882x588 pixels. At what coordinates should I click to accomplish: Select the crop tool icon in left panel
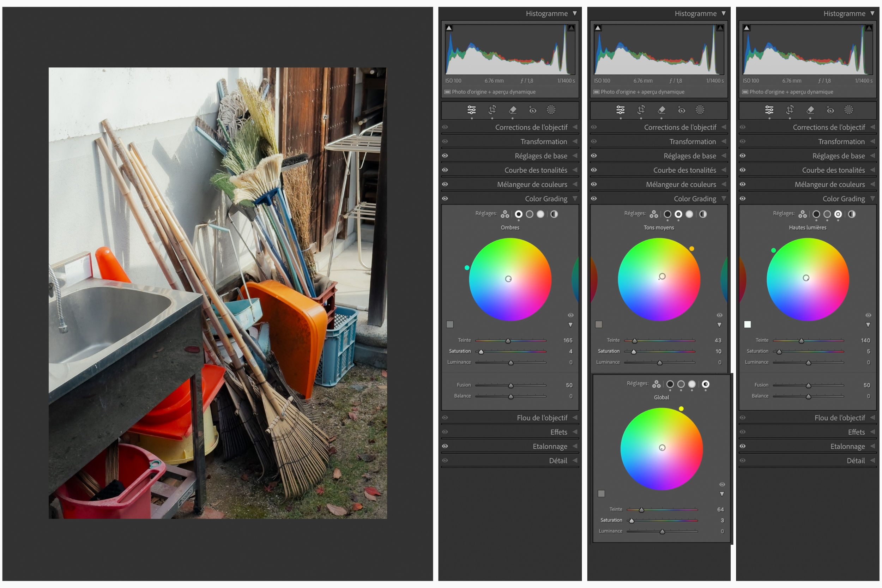[492, 110]
